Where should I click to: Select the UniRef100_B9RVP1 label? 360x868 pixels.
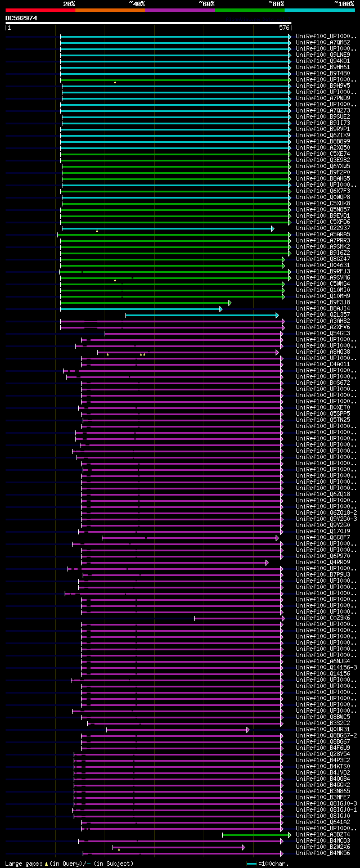click(323, 129)
